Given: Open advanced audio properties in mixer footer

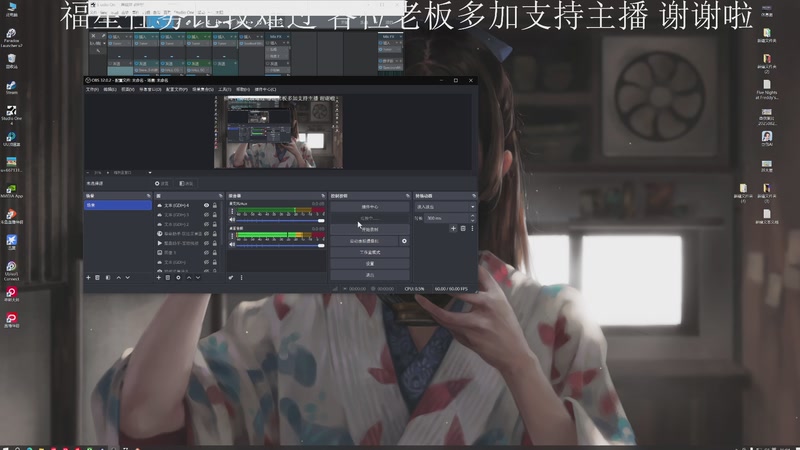Looking at the screenshot, I should click(x=231, y=278).
